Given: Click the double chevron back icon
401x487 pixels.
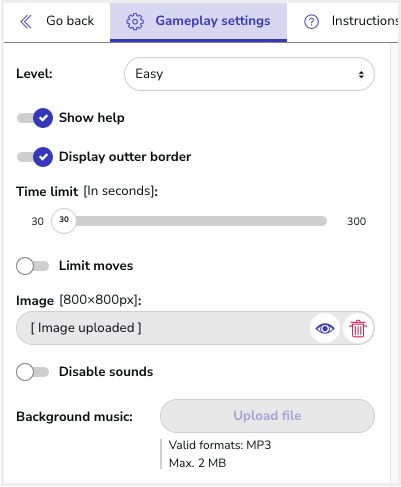Looking at the screenshot, I should point(26,22).
